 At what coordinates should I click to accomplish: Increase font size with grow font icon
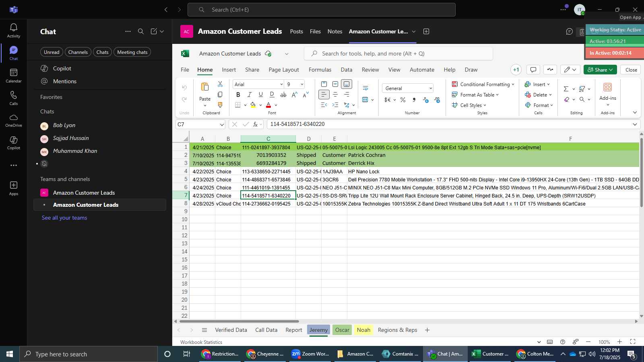pos(295,95)
